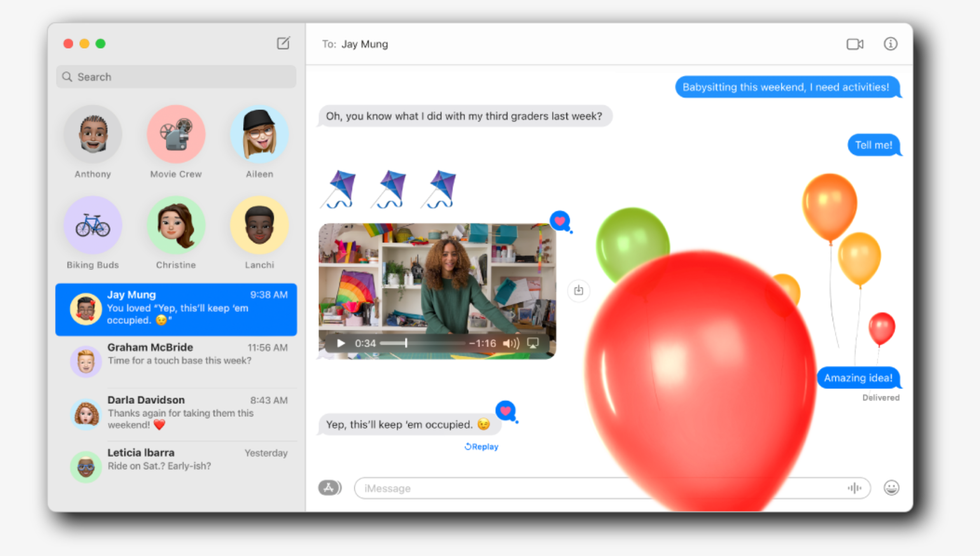Mute the video volume

tap(510, 343)
